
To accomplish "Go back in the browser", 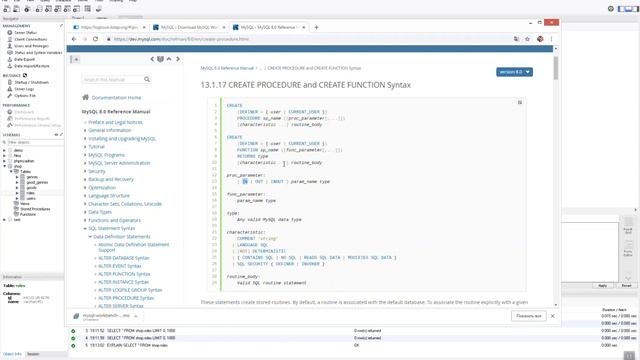I will pyautogui.click(x=74, y=39).
